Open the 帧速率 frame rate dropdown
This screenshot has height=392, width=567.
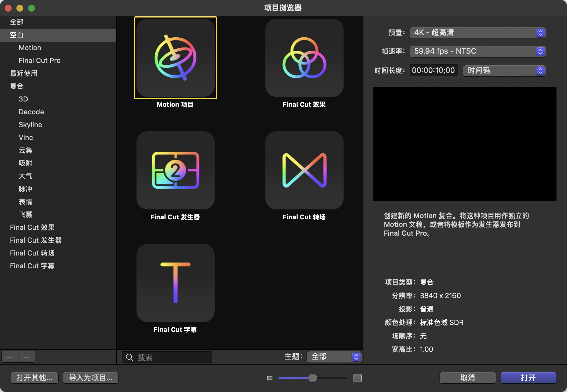[x=477, y=51]
